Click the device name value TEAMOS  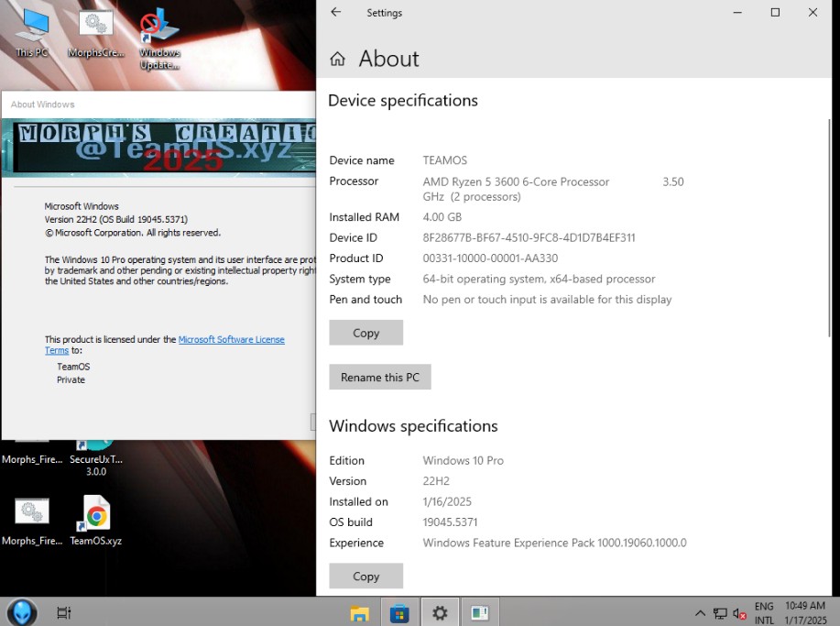coord(444,160)
